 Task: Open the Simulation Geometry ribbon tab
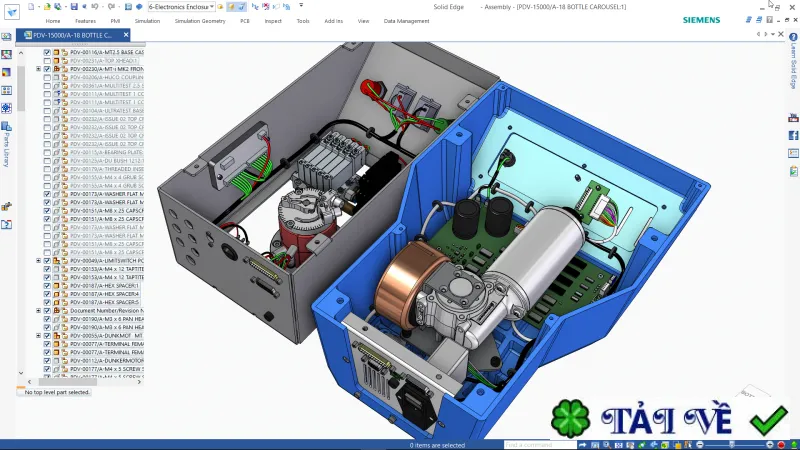pos(200,21)
